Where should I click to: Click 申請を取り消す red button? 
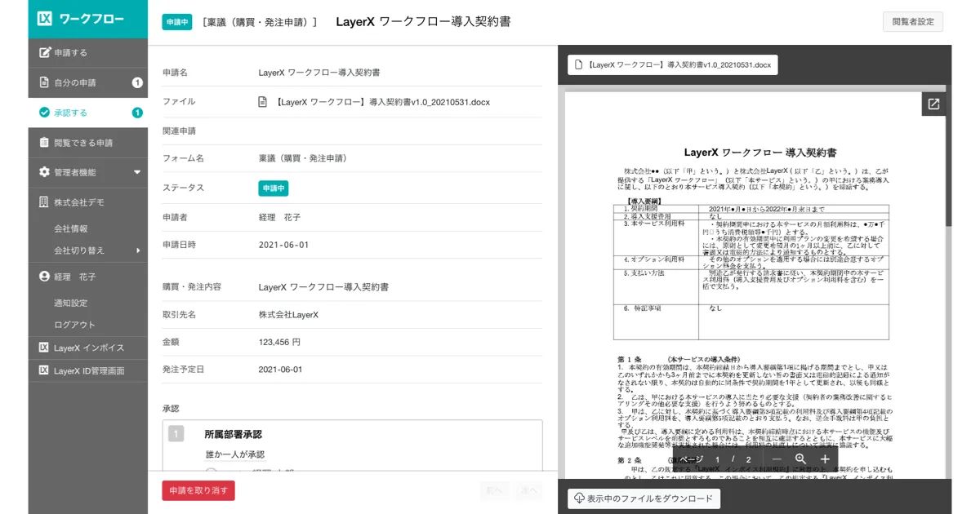point(198,490)
